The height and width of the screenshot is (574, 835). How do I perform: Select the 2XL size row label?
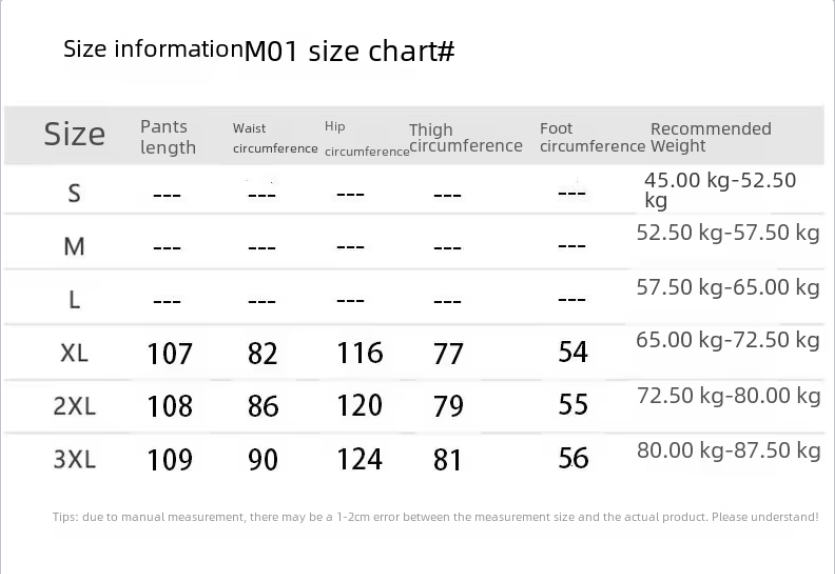[x=74, y=406]
